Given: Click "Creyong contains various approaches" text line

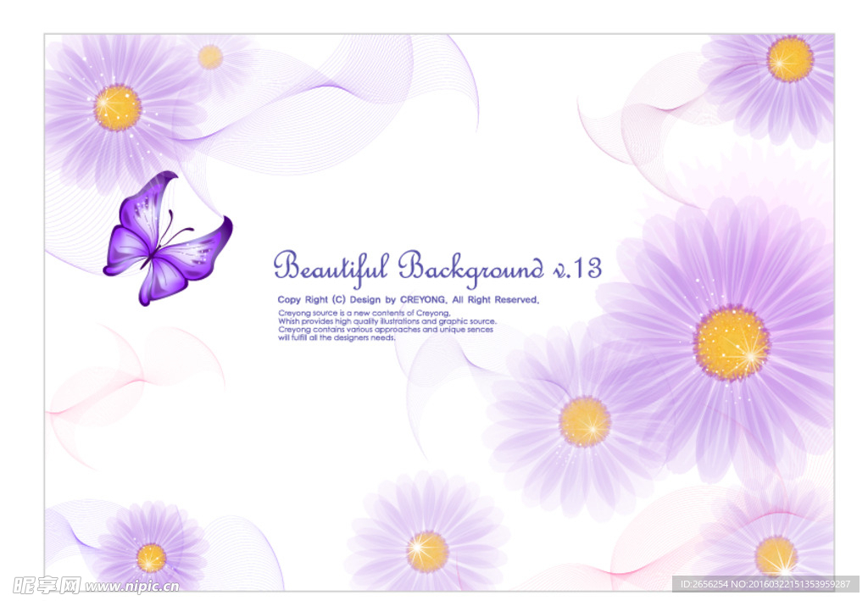Looking at the screenshot, I should click(x=386, y=329).
